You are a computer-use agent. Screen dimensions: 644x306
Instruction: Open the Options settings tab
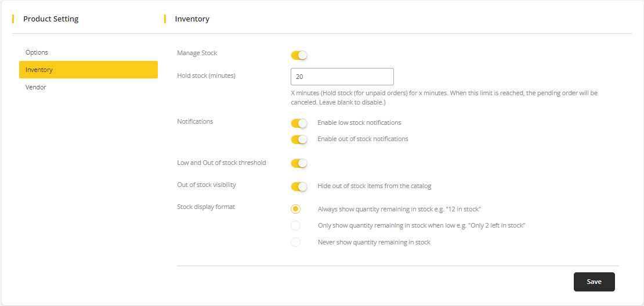[37, 52]
